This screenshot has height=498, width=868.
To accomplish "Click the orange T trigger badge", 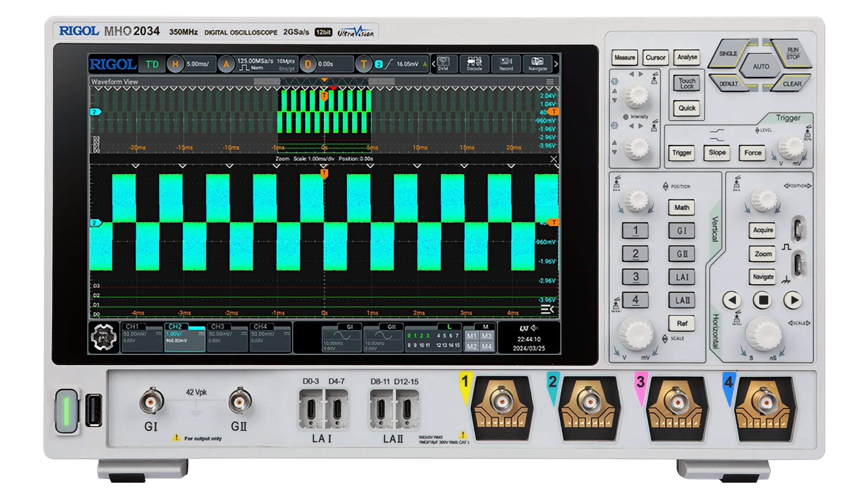I will (364, 64).
